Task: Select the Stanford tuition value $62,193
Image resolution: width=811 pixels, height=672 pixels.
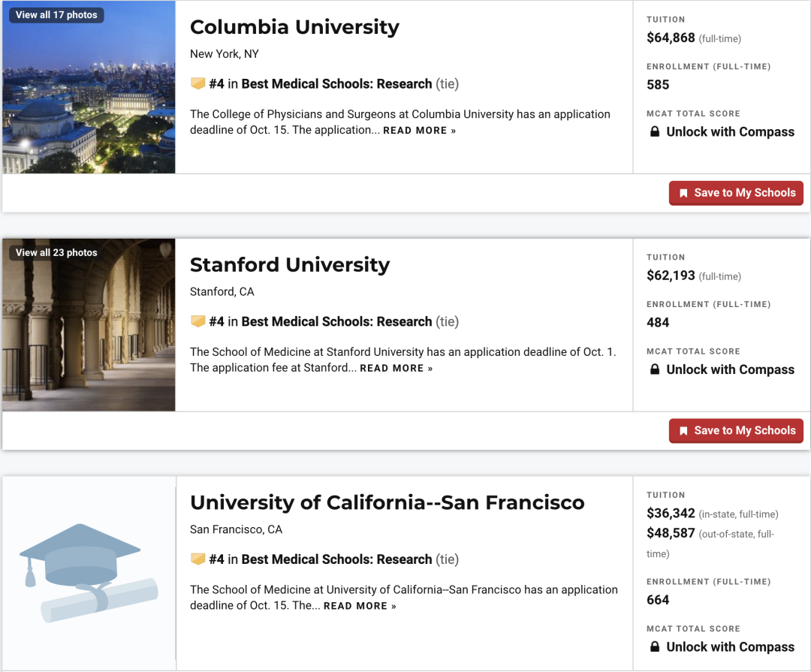Action: 671,276
